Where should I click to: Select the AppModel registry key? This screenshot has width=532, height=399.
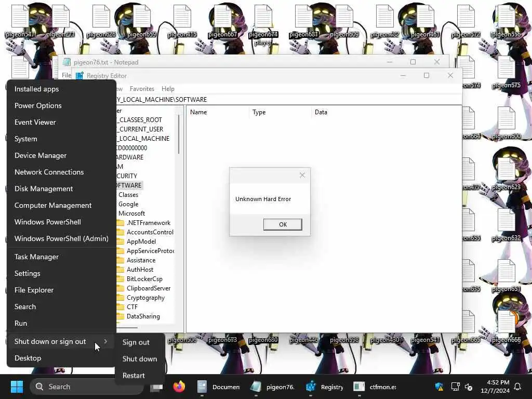(141, 242)
